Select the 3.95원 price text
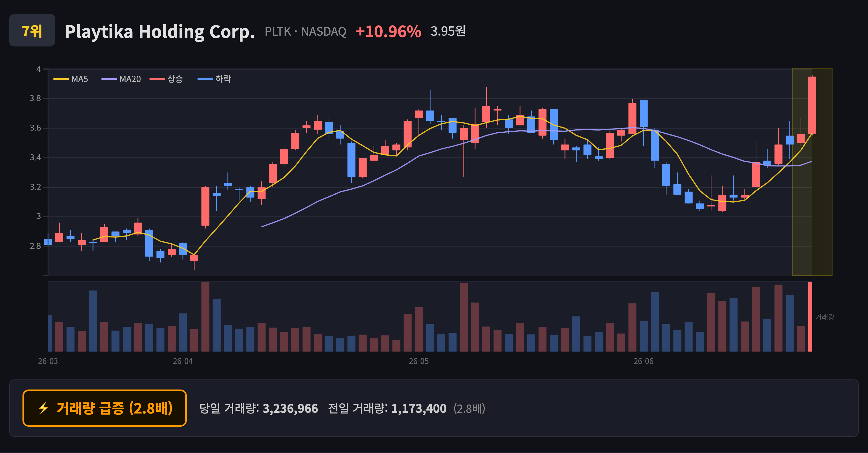The image size is (868, 453). pyautogui.click(x=448, y=31)
